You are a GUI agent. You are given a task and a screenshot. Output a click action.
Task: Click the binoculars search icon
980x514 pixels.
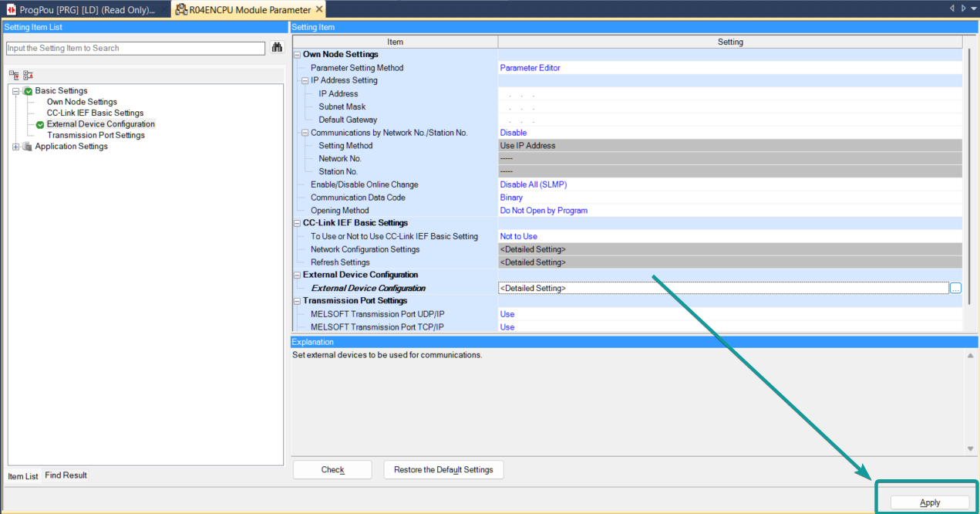tap(278, 48)
